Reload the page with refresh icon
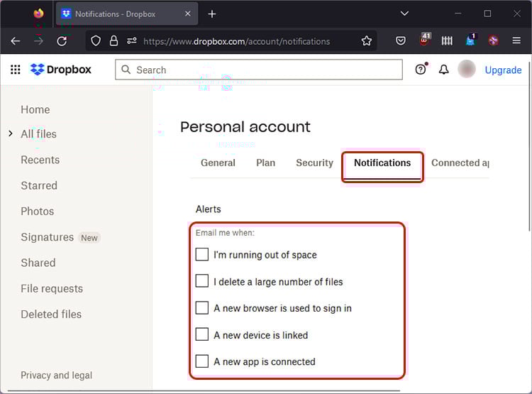Image resolution: width=532 pixels, height=394 pixels. [x=62, y=41]
